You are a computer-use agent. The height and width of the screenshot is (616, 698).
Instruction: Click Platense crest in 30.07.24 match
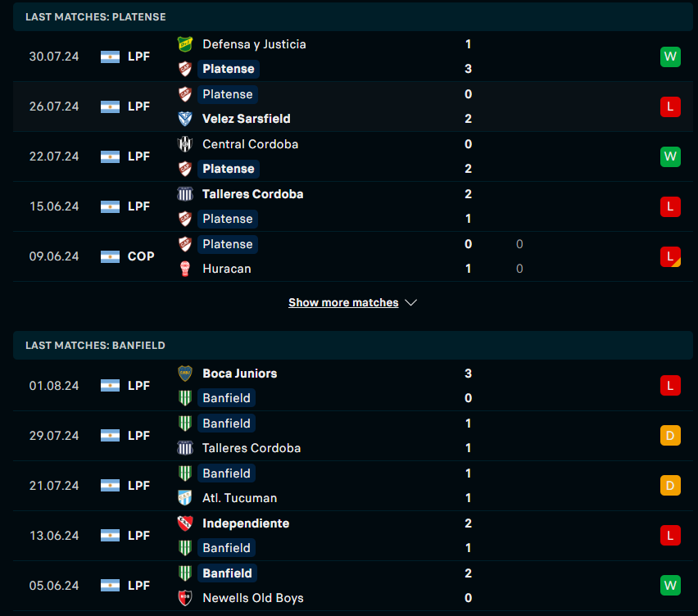185,69
